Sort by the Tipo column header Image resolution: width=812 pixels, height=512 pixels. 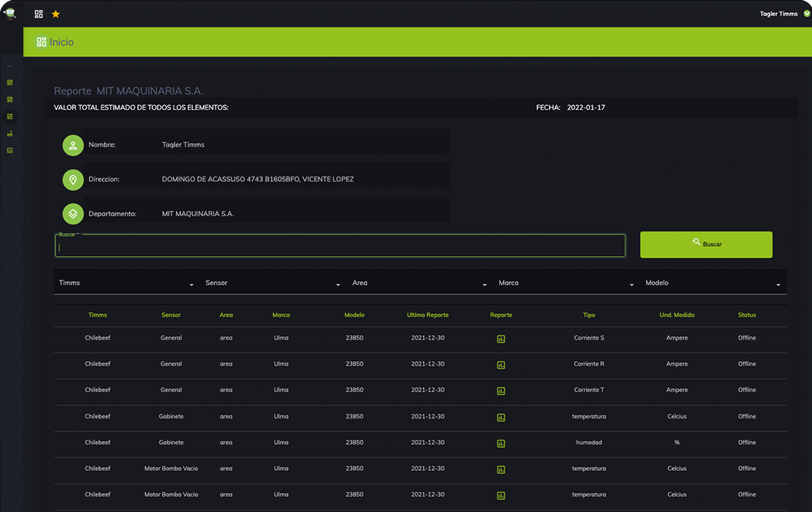pos(589,315)
